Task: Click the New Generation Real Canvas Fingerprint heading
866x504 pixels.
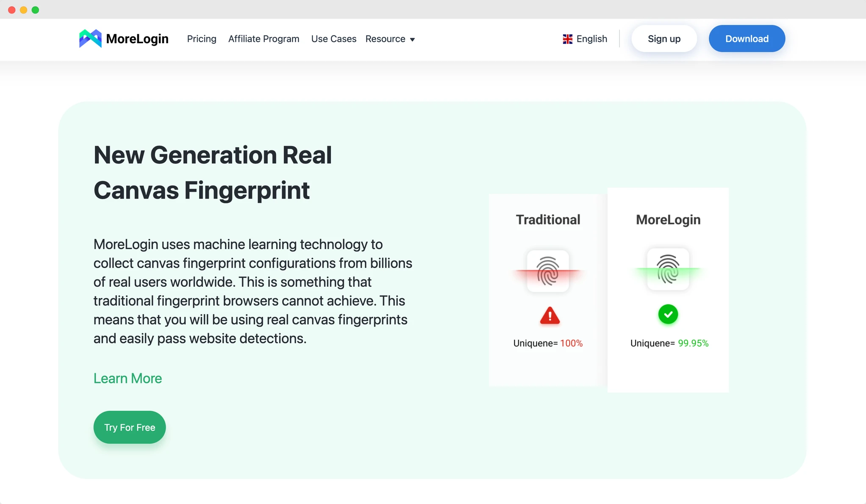Action: click(213, 172)
